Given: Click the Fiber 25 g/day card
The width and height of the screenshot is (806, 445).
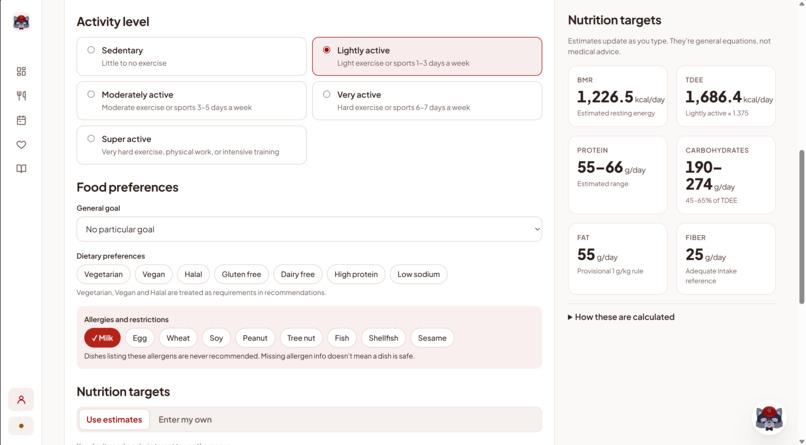Looking at the screenshot, I should coord(726,259).
